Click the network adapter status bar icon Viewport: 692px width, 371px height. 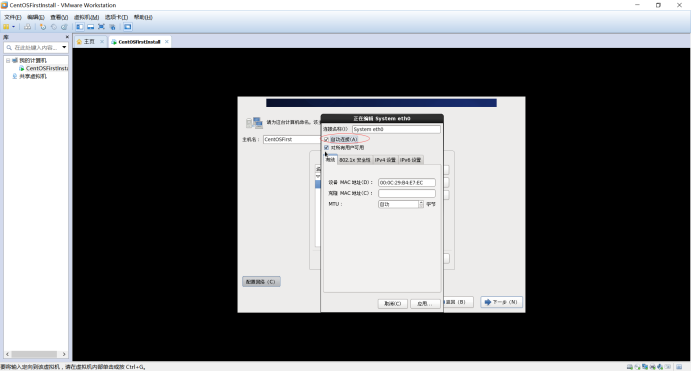[x=645, y=367]
